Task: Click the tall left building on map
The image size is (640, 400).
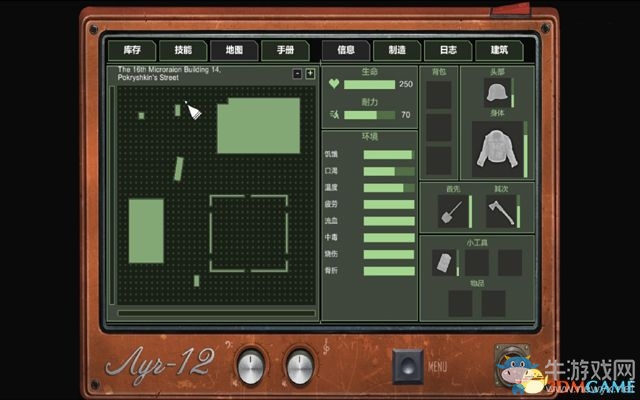Action: [146, 231]
